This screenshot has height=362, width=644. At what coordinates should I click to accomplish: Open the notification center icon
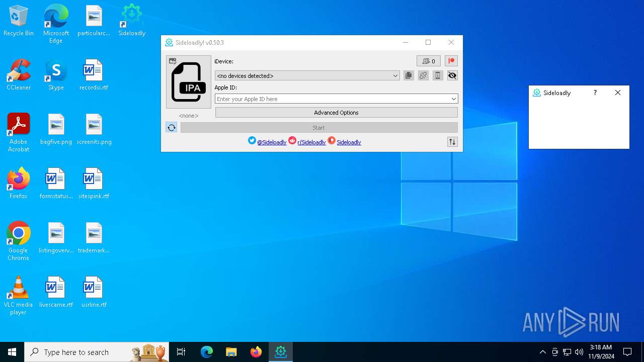coord(627,352)
